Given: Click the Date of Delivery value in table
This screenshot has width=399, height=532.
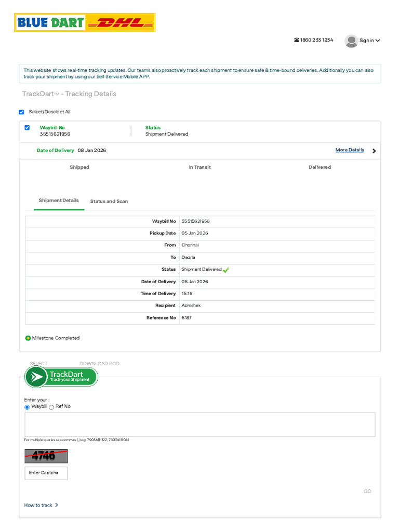Looking at the screenshot, I should [x=195, y=282].
